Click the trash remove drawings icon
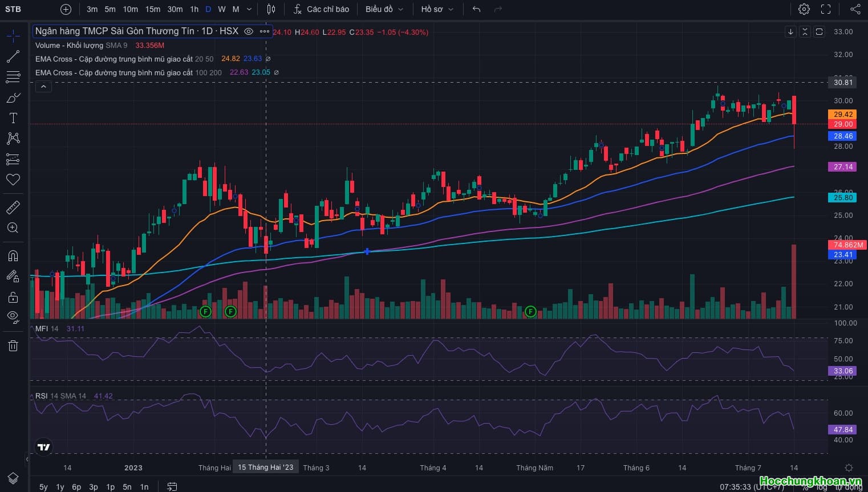The height and width of the screenshot is (492, 868). pyautogui.click(x=13, y=345)
